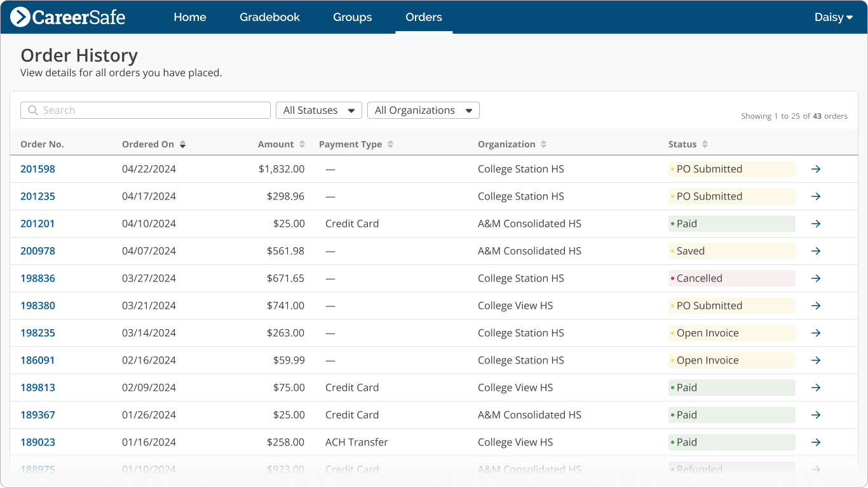Click the order number 189023 link

pyautogui.click(x=37, y=442)
